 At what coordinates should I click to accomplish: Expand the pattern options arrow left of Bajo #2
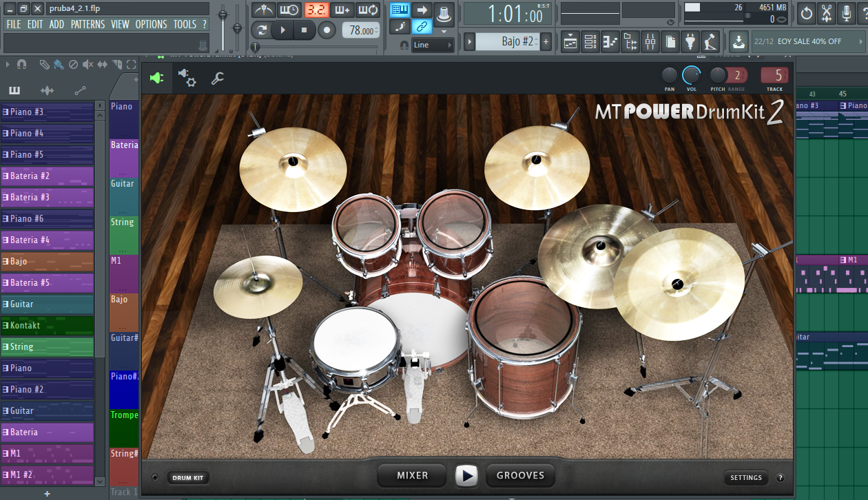(470, 41)
